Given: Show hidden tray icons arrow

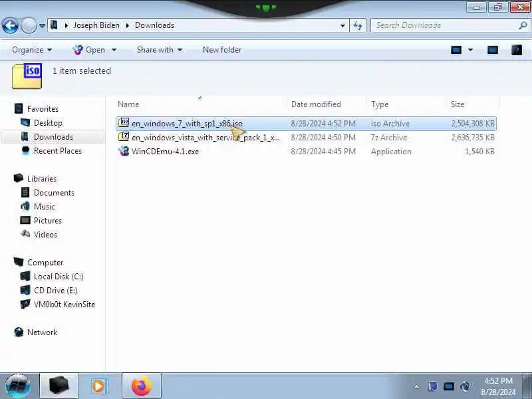Looking at the screenshot, I should coord(417,386).
